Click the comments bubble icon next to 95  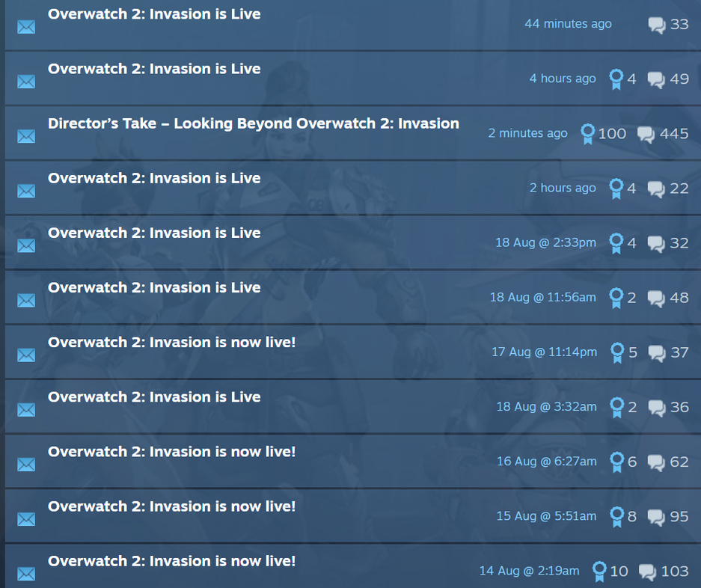tap(656, 518)
